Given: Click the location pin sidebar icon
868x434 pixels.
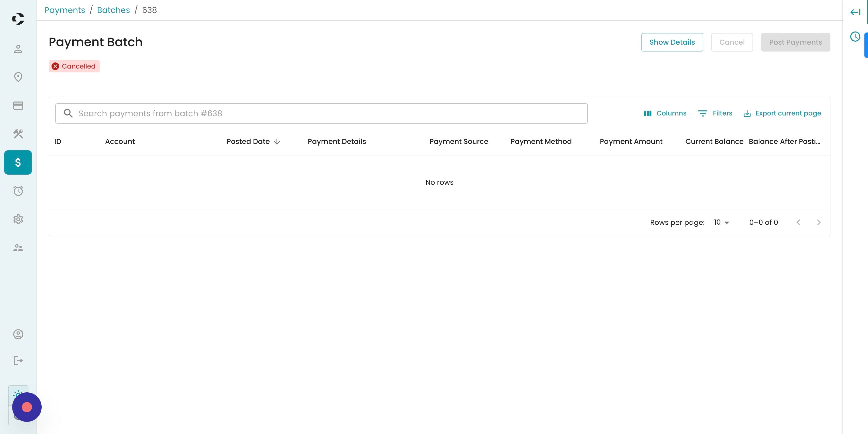Looking at the screenshot, I should pyautogui.click(x=18, y=77).
